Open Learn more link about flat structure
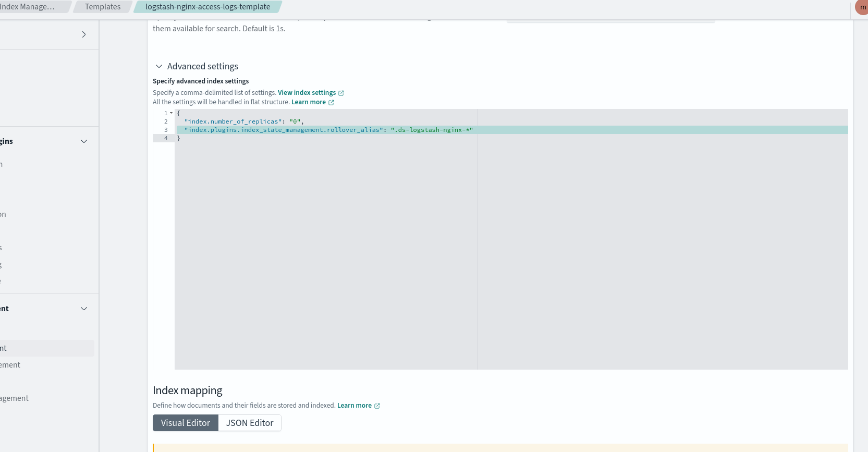Screen dimensions: 868x452 (308, 102)
